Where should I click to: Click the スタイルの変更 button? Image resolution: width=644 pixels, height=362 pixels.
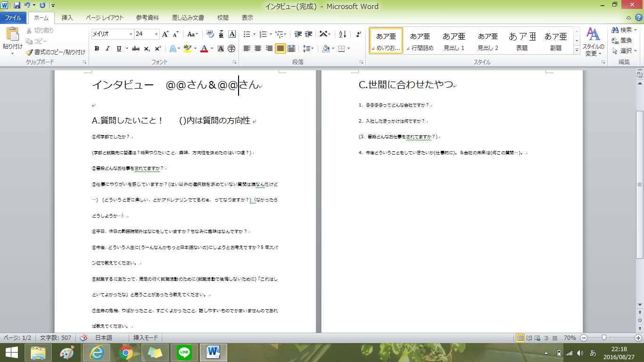click(593, 42)
